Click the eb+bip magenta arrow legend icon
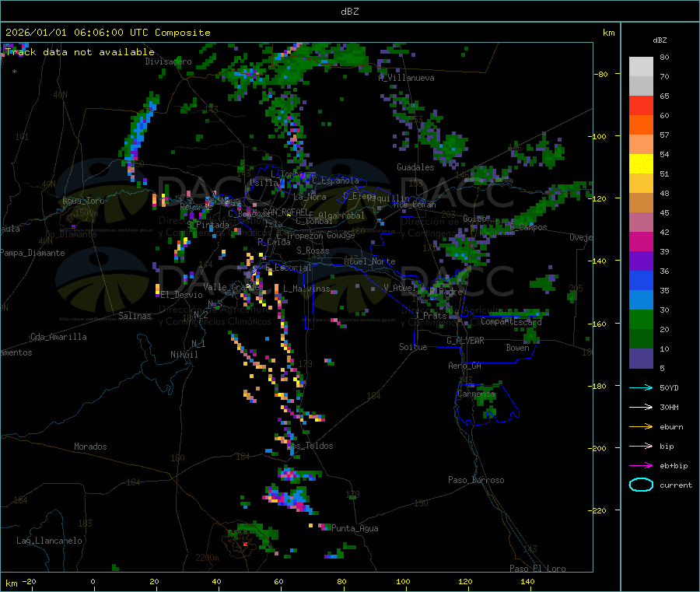700x592 pixels. (641, 465)
